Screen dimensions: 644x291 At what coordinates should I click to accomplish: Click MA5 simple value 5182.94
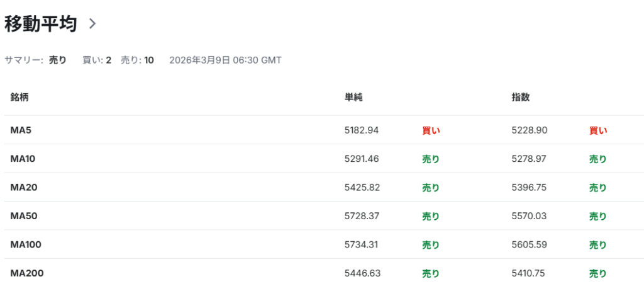pyautogui.click(x=362, y=130)
